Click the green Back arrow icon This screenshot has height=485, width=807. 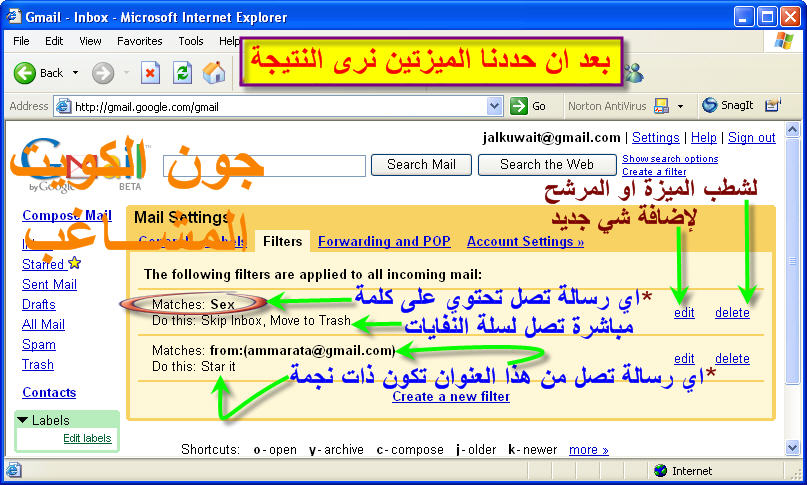coord(24,73)
